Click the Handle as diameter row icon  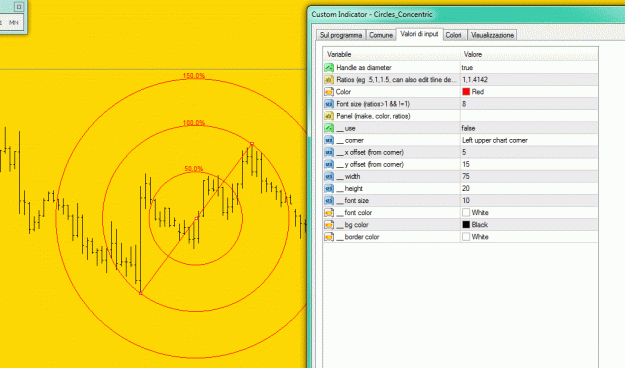click(329, 67)
